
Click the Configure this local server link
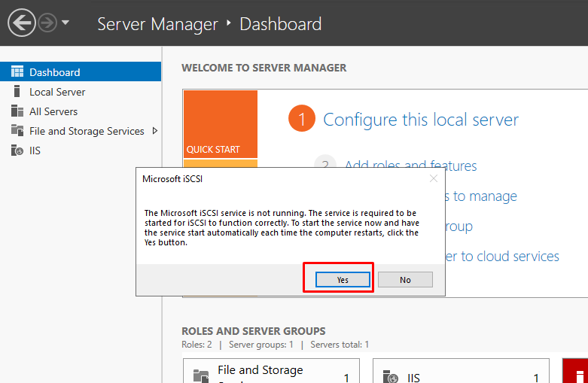click(421, 120)
